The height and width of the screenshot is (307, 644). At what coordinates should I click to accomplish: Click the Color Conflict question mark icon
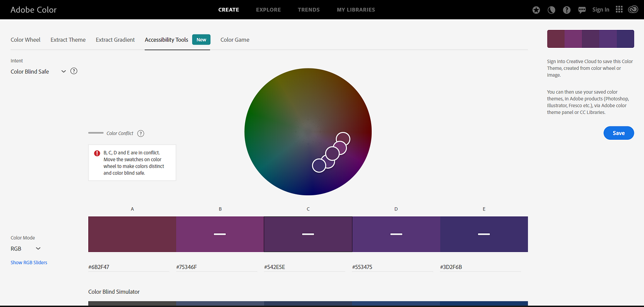(141, 133)
